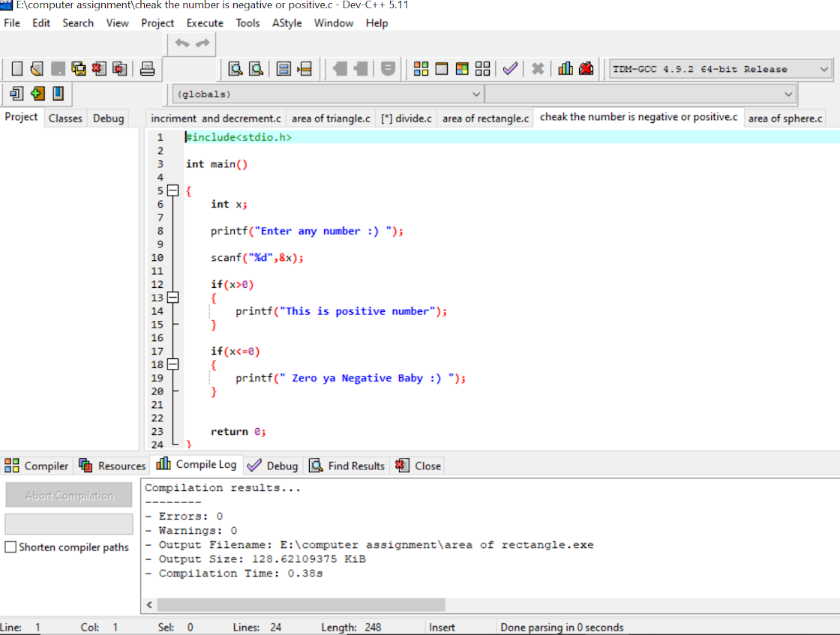Switch to the area of triangle.c tab
This screenshot has height=635, width=840.
[x=331, y=118]
